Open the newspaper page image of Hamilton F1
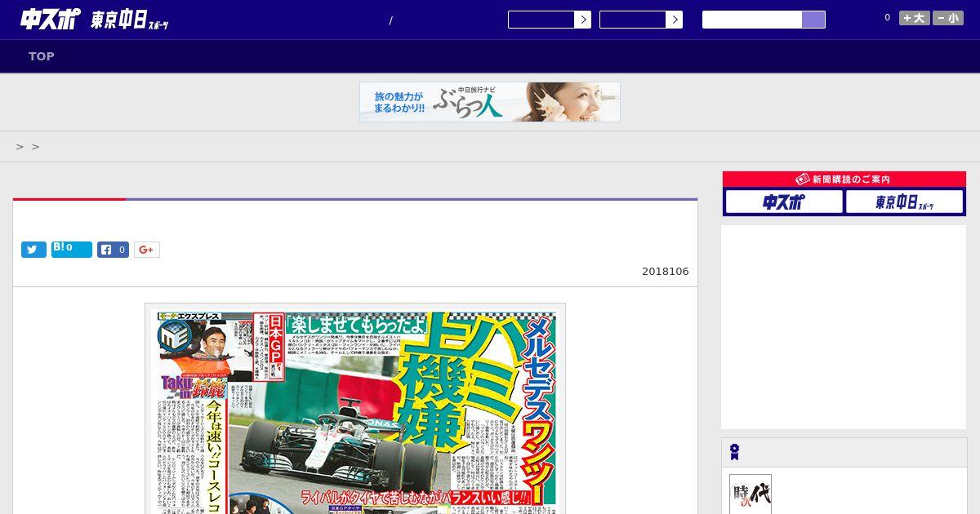Image resolution: width=980 pixels, height=514 pixels. [x=355, y=410]
